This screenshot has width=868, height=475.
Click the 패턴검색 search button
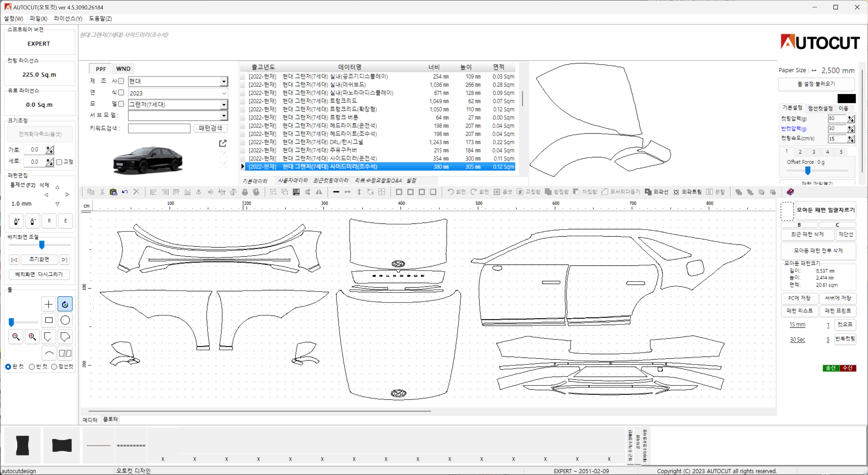point(210,128)
